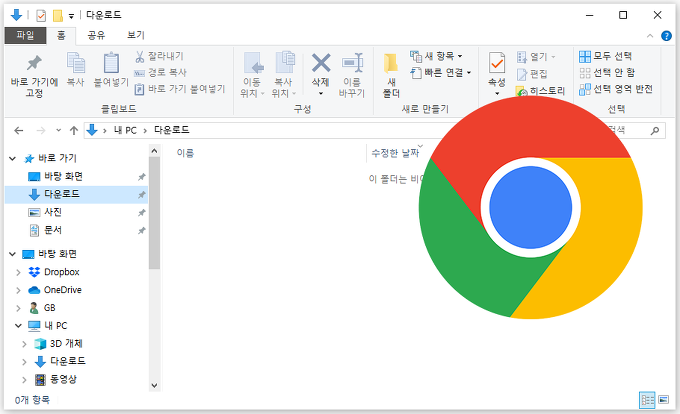Select 사진 in quick access
This screenshot has height=414, width=680.
[x=53, y=212]
